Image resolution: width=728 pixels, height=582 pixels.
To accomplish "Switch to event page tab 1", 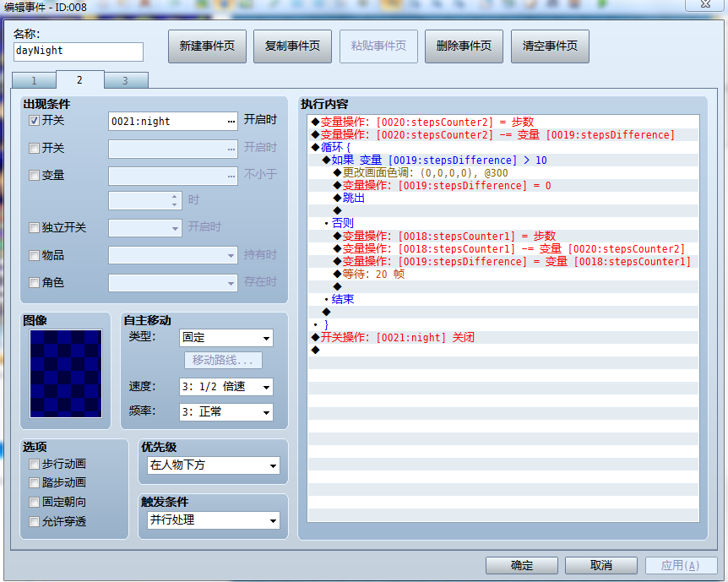I will pos(34,80).
